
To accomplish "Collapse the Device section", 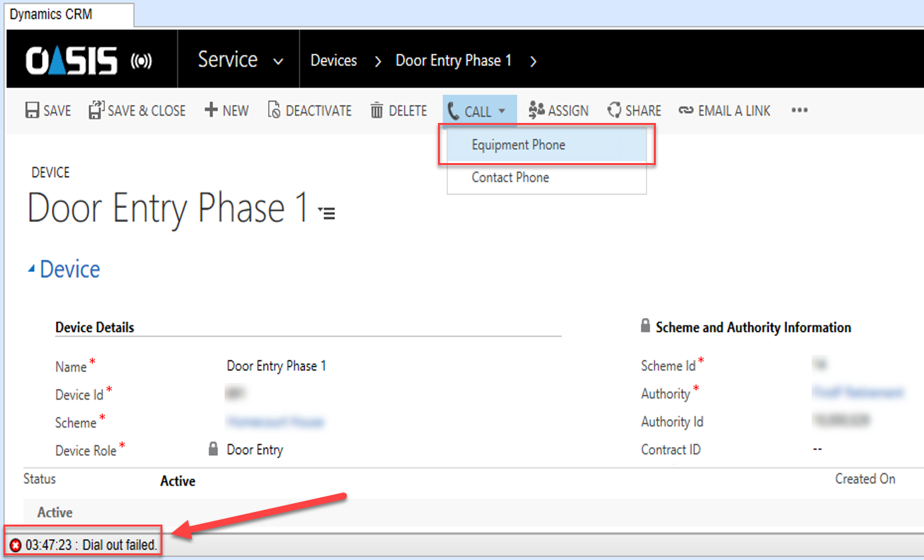I will click(31, 269).
